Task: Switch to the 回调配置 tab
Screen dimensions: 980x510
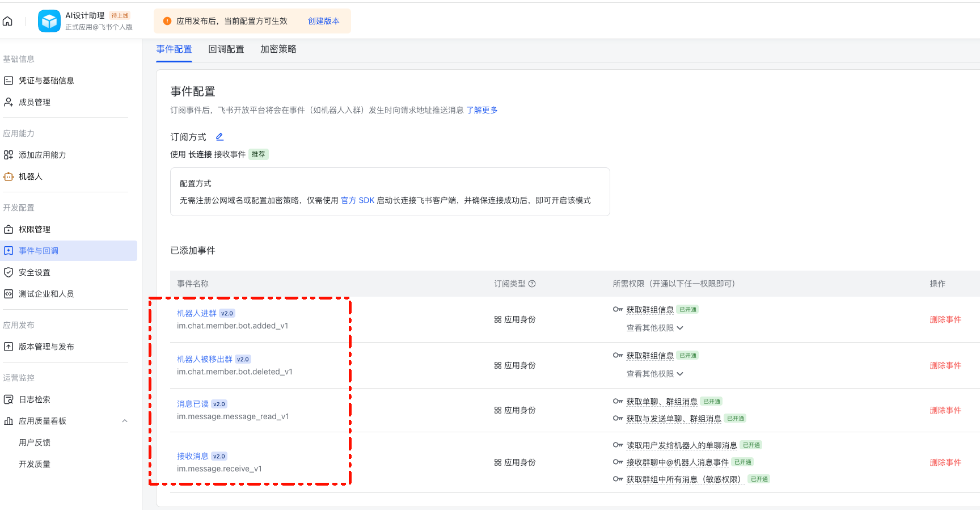Action: (x=226, y=49)
